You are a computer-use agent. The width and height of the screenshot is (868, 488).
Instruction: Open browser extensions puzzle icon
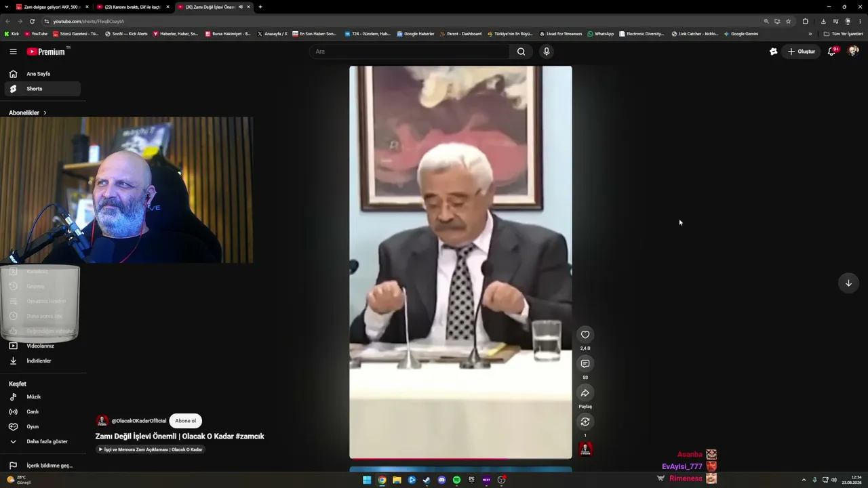click(806, 21)
